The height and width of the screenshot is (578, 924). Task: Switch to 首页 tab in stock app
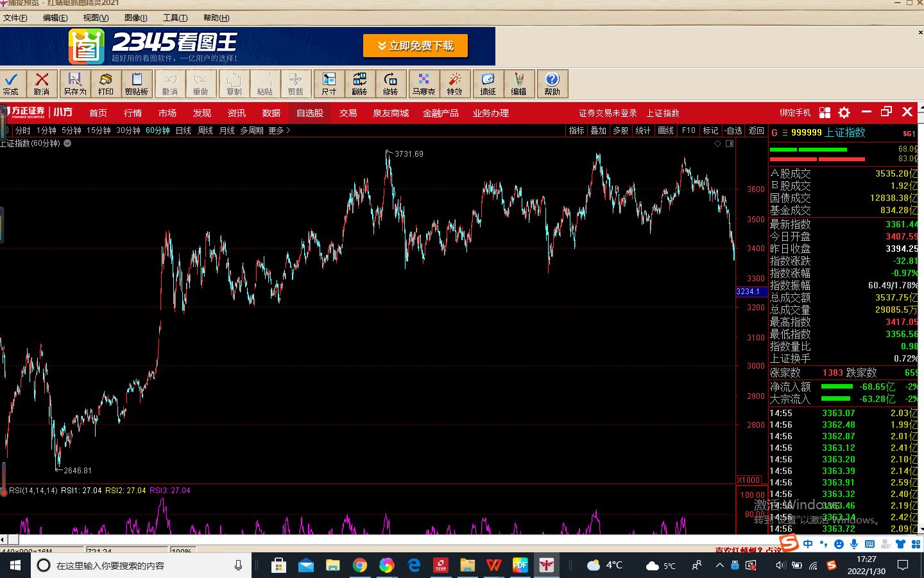pyautogui.click(x=98, y=113)
